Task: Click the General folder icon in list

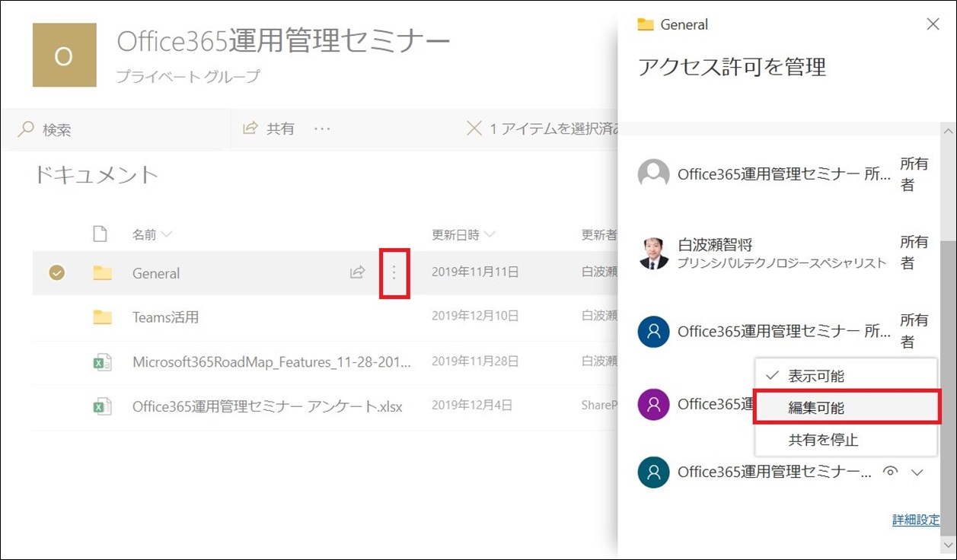Action: coord(102,273)
